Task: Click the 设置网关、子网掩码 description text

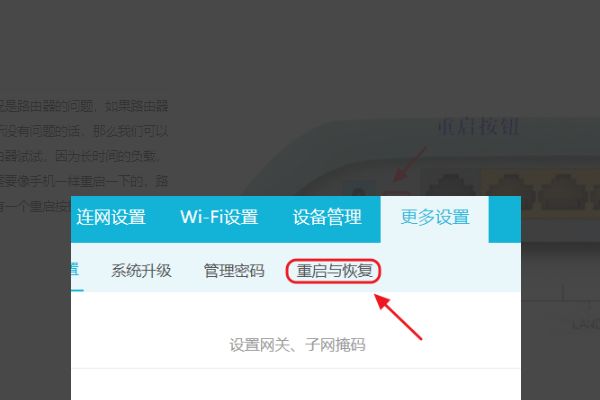Action: [297, 345]
